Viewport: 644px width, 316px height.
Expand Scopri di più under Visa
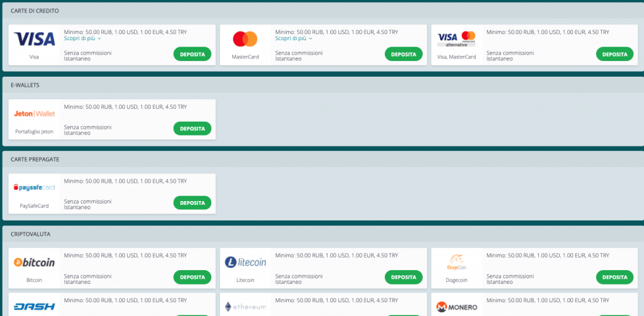pos(82,38)
